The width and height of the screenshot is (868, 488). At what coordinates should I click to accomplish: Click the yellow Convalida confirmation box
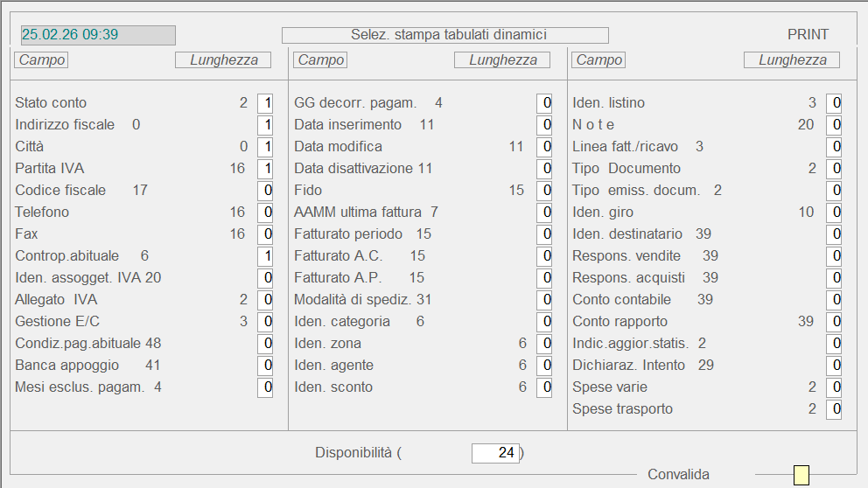(x=801, y=475)
